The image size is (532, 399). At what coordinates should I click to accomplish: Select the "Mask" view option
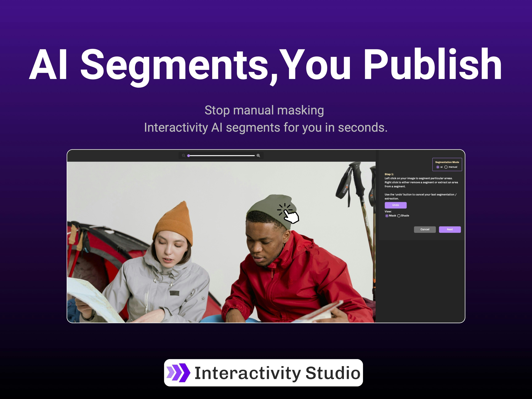click(387, 216)
